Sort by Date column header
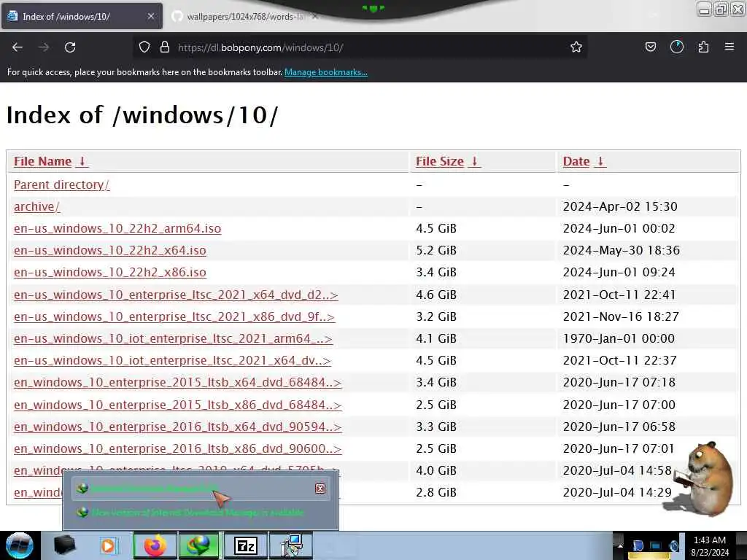The image size is (747, 560). 584,161
